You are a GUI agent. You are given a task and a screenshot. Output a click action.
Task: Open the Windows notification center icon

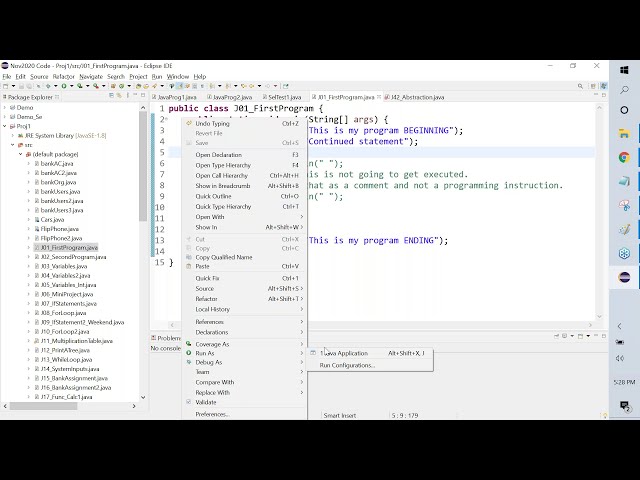[624, 406]
